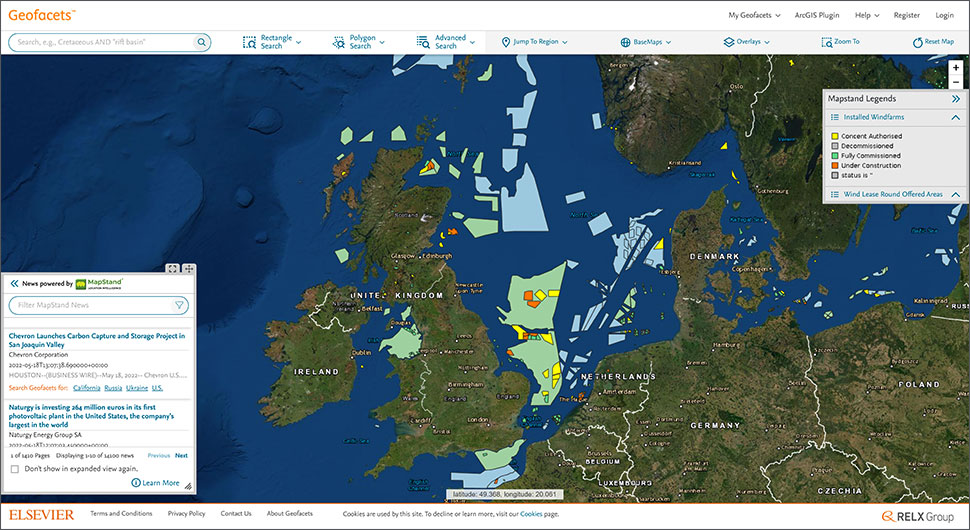Image resolution: width=970 pixels, height=530 pixels.
Task: Click the latitude longitude readout on map
Action: point(505,495)
